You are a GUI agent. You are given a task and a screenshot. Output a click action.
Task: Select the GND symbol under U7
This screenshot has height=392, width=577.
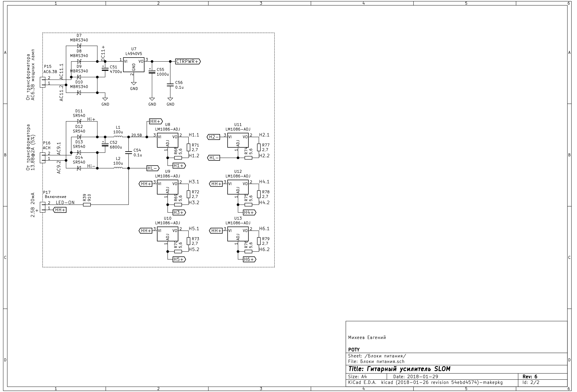(x=134, y=84)
